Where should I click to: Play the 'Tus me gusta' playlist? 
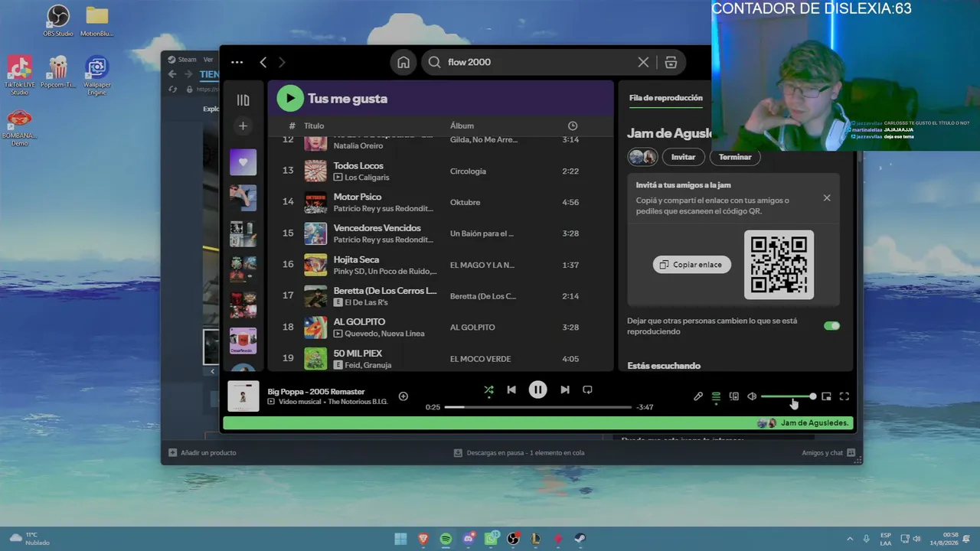point(290,98)
